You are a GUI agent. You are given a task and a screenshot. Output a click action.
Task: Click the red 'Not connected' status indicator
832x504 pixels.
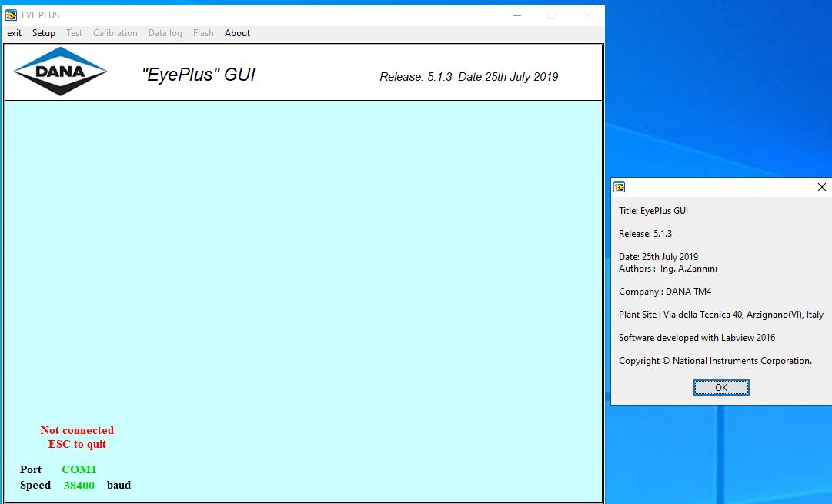[x=77, y=430]
